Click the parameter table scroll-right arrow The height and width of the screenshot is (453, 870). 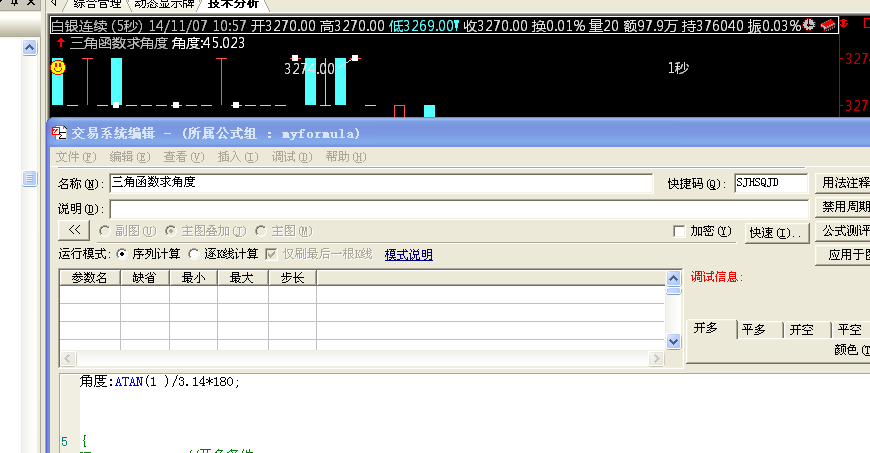click(656, 359)
